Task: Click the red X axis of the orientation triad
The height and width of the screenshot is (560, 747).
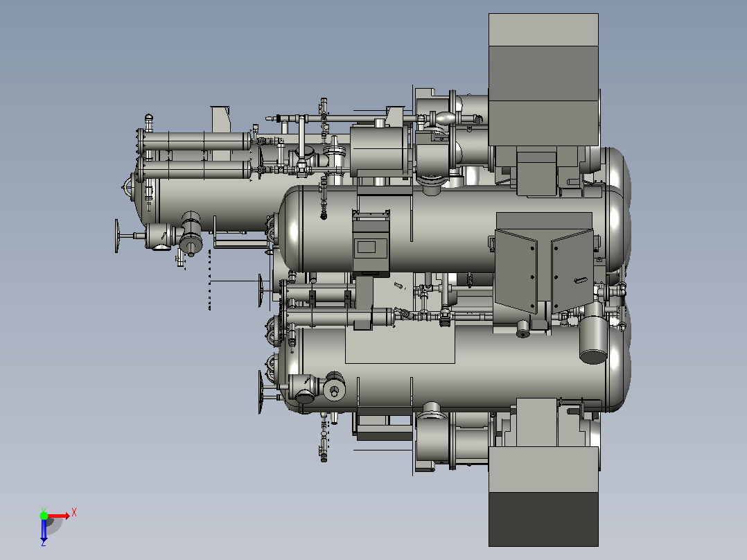Action: tap(59, 516)
